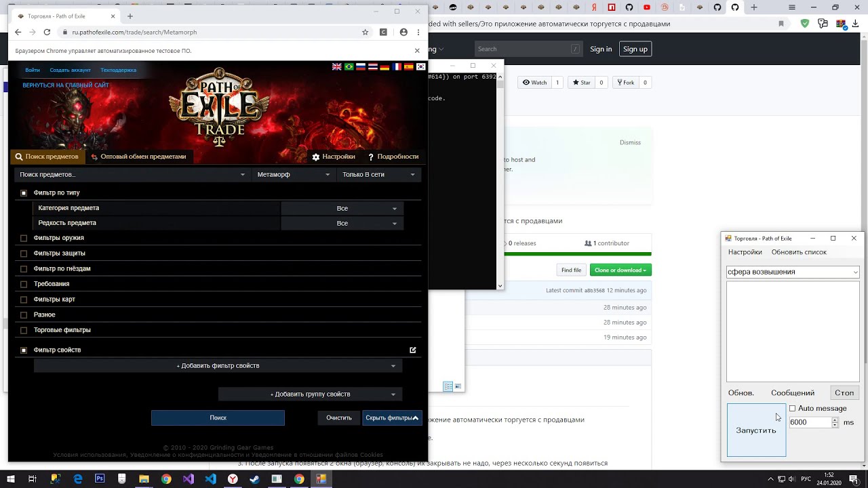Select the German flag language icon
The image size is (868, 488).
[x=384, y=66]
